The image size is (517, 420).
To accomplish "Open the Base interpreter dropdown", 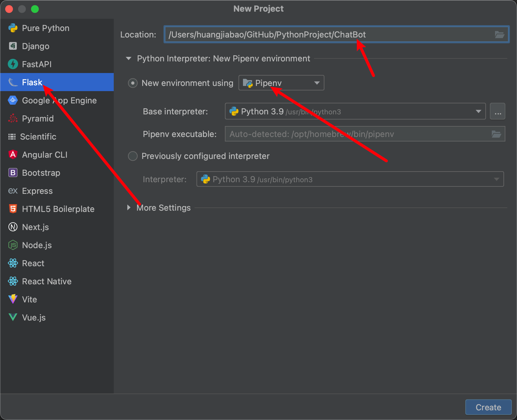I will pyautogui.click(x=355, y=111).
